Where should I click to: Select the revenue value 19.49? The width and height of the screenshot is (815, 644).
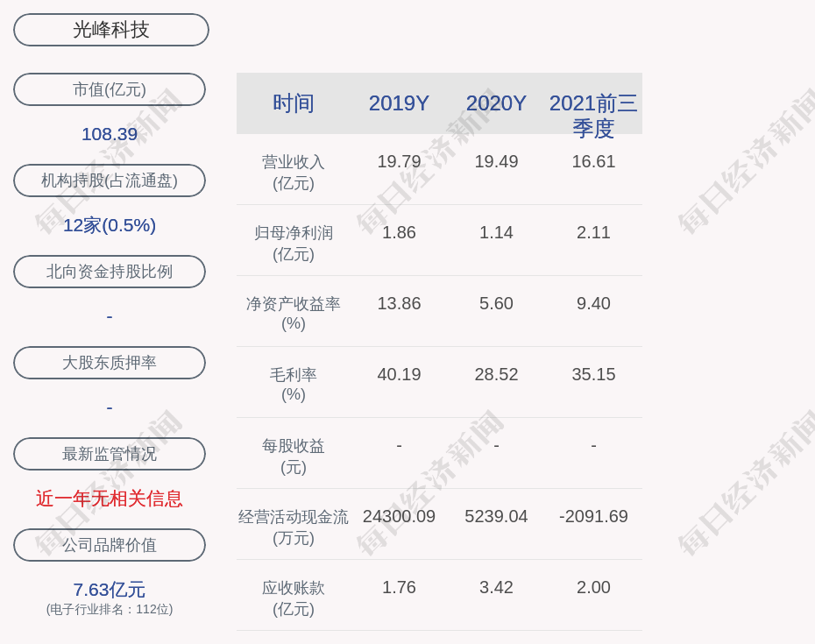[496, 161]
